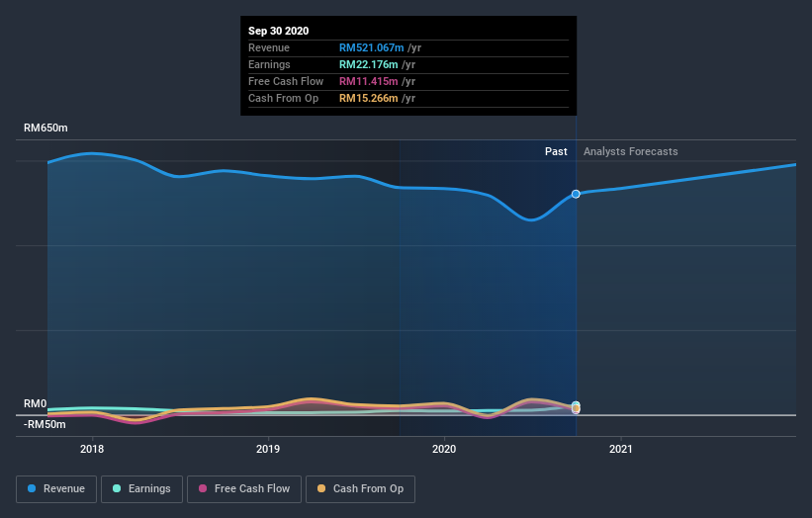
Task: Click the 2019 x-axis label
Action: click(268, 449)
